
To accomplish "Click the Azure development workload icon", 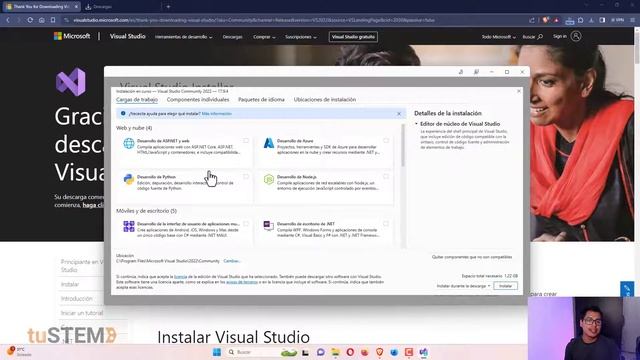I will coord(269,143).
